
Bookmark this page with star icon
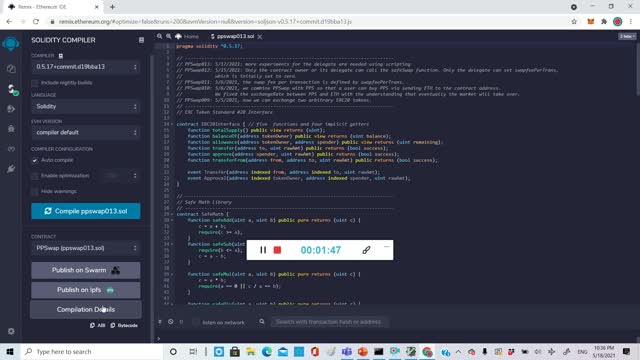pos(574,22)
